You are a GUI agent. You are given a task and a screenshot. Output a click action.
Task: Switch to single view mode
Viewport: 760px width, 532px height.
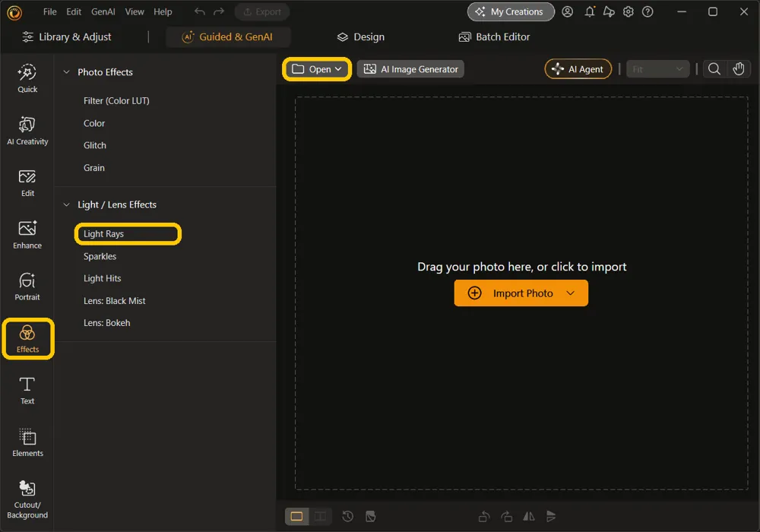point(296,517)
